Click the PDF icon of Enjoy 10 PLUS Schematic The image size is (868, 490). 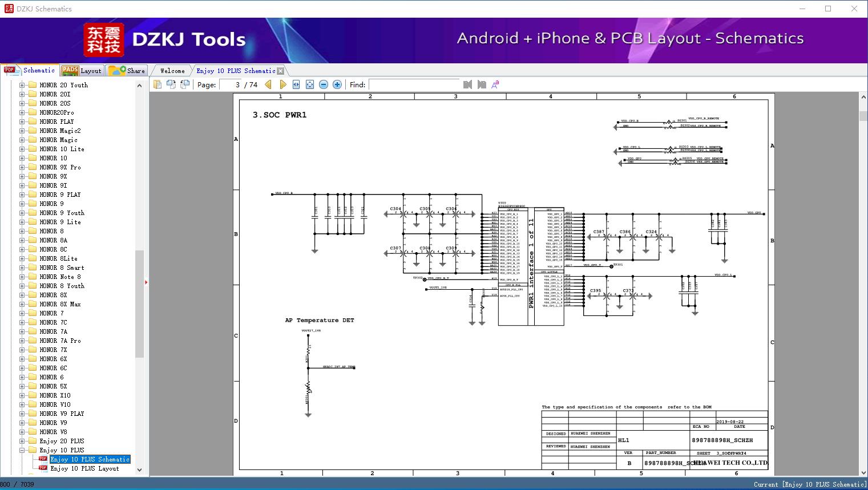43,459
